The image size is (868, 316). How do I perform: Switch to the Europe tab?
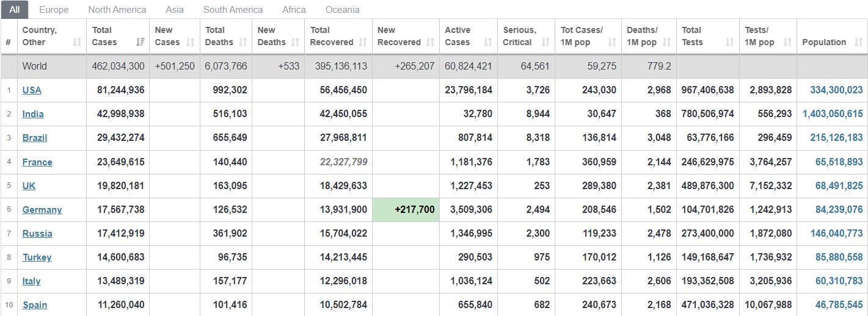pos(54,10)
